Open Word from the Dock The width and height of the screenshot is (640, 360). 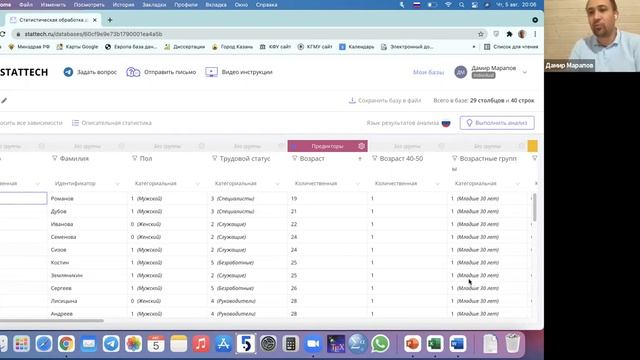[x=457, y=344]
